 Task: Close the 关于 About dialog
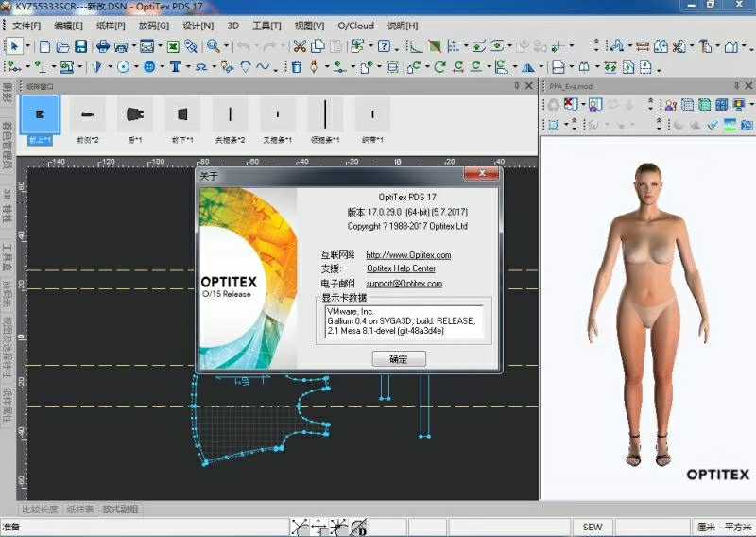(481, 173)
